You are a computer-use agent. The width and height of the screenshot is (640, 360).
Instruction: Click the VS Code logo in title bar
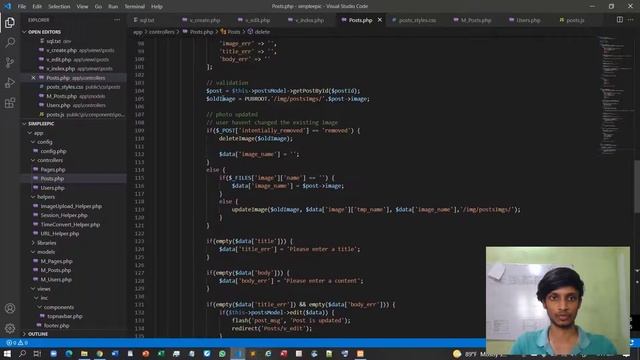(x=7, y=6)
